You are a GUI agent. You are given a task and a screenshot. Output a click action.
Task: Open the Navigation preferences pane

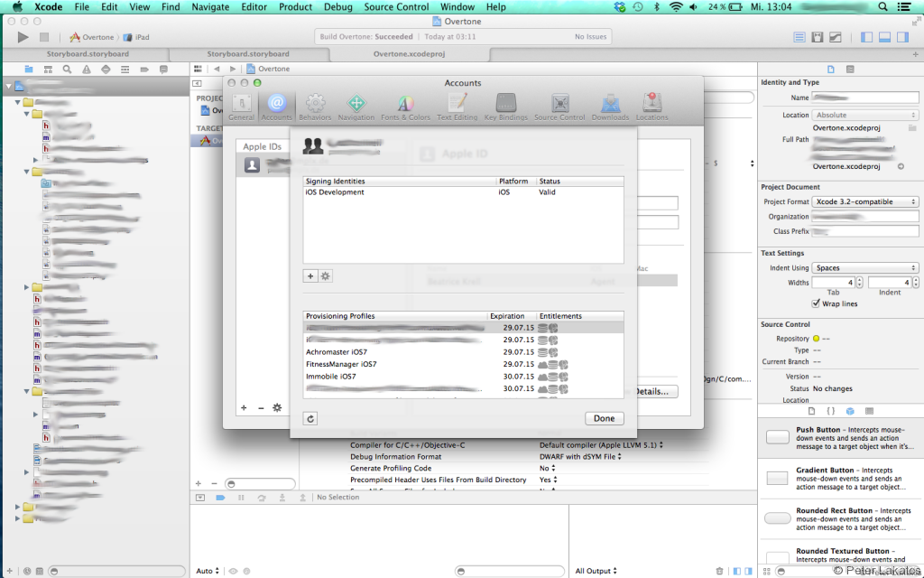(x=356, y=107)
